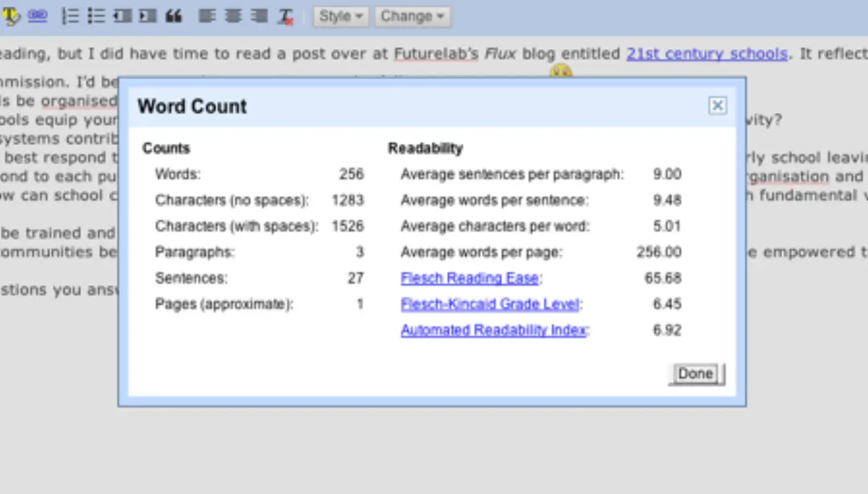Screen dimensions: 868x494
Task: Click the Automated Readability score 6.92
Action: [667, 330]
